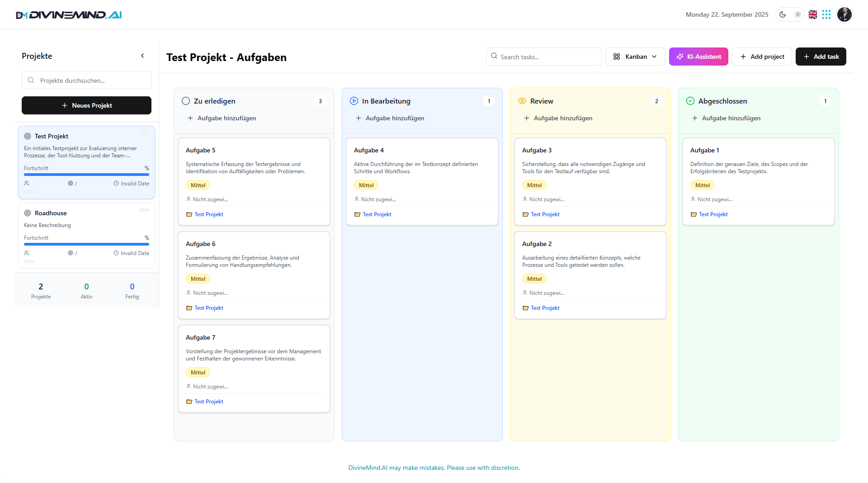Launch the KI-Assistent
868x483 pixels.
698,57
